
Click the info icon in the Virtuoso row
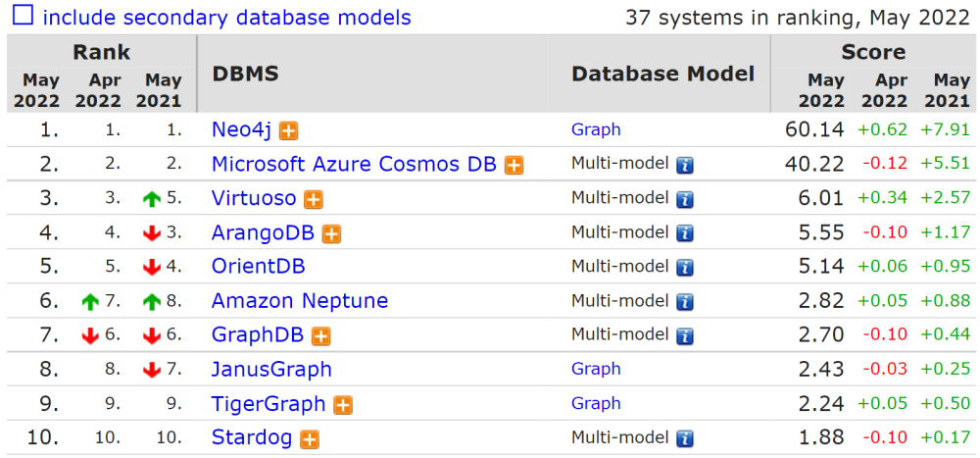tap(685, 199)
